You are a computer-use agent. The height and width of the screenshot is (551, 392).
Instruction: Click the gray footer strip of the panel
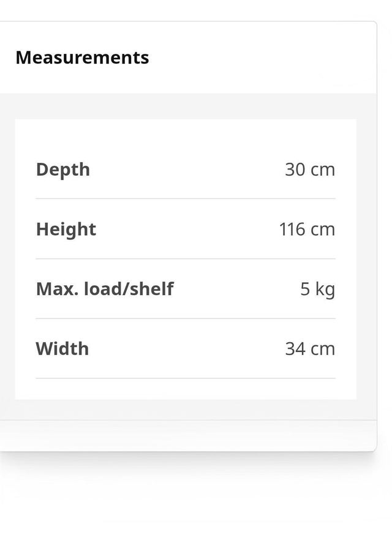[188, 436]
